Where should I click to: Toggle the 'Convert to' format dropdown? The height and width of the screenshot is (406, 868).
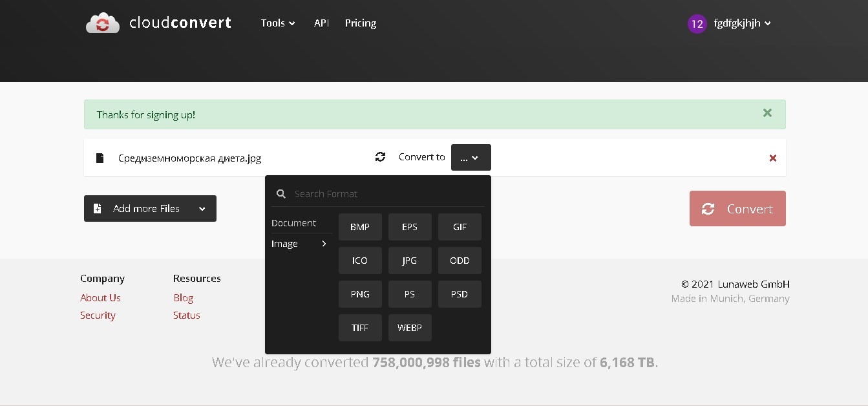tap(471, 157)
